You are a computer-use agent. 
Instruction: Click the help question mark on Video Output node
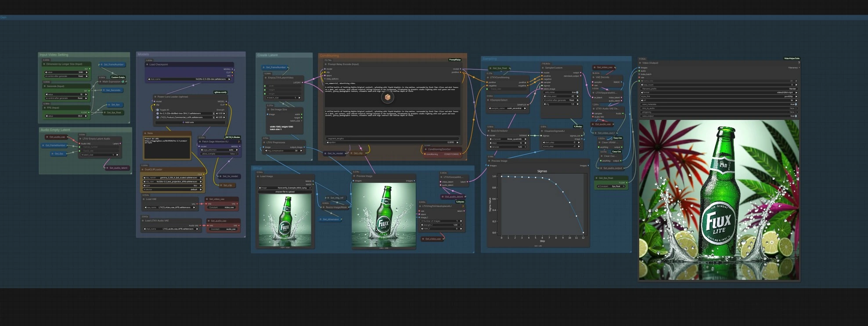point(799,63)
